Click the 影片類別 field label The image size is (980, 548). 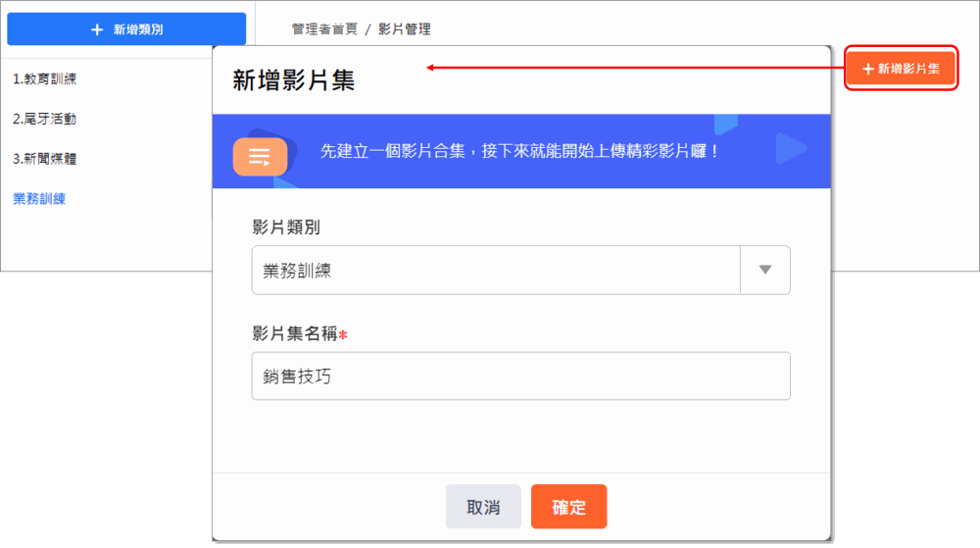(286, 226)
